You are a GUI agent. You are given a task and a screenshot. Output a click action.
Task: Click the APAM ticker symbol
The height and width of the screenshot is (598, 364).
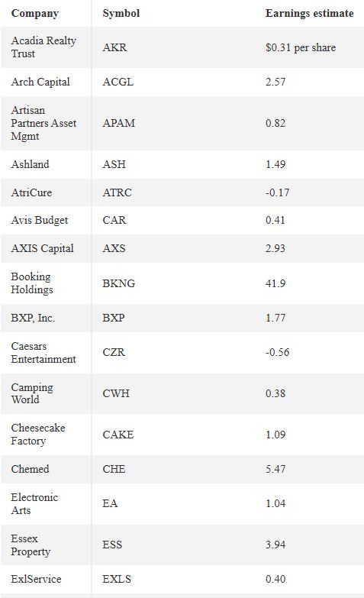(118, 123)
